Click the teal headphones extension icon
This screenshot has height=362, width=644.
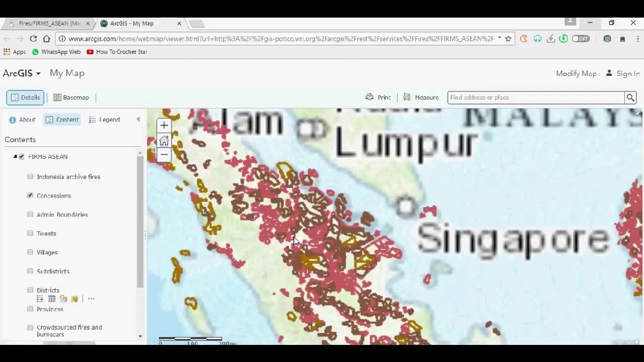point(537,39)
